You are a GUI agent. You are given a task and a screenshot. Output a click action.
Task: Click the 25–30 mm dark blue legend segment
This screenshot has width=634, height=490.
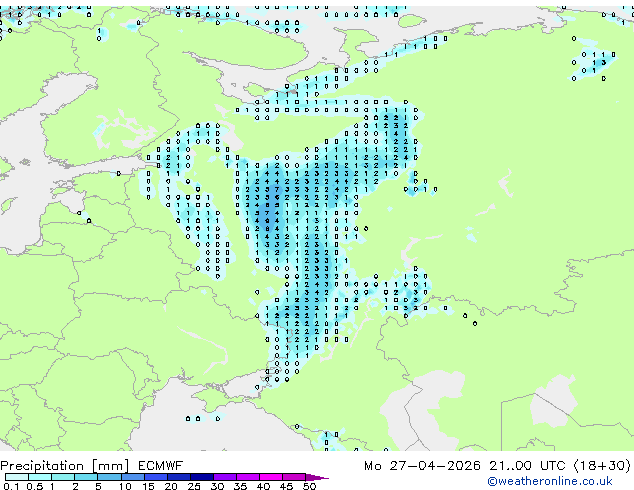point(202,477)
